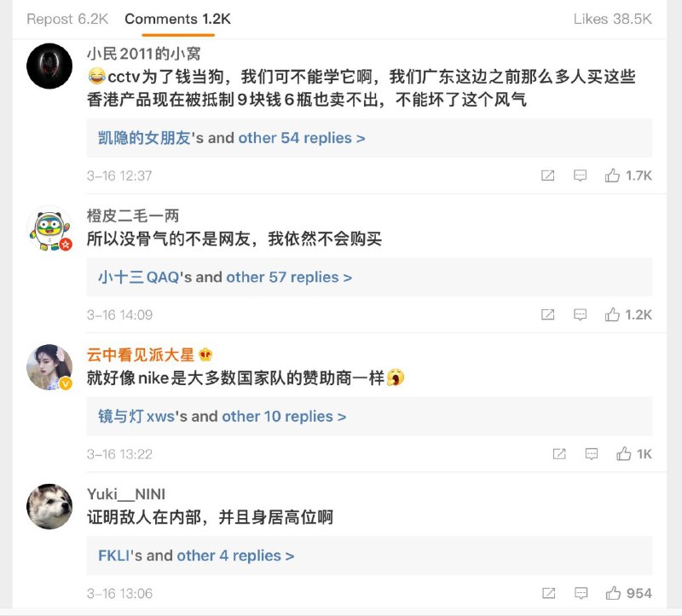Click the comment bubble icon under Yuki__NINI's post
682x616 pixels.
coord(581,592)
